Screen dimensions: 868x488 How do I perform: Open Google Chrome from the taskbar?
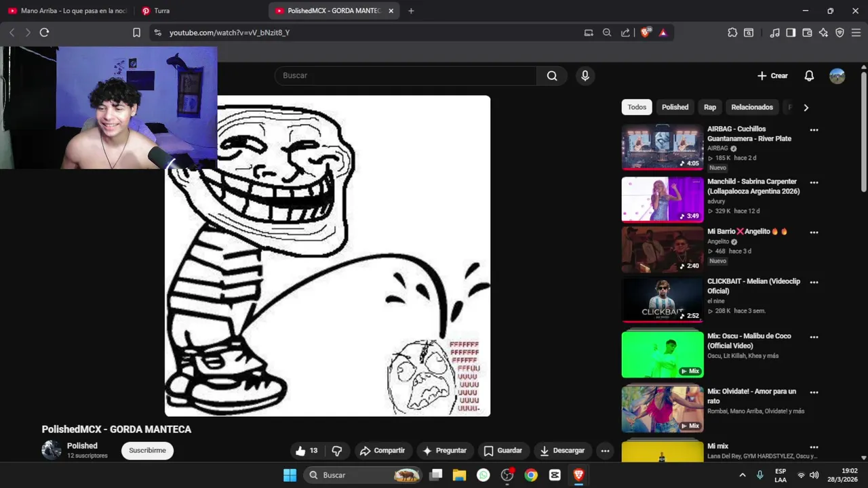coord(531,475)
